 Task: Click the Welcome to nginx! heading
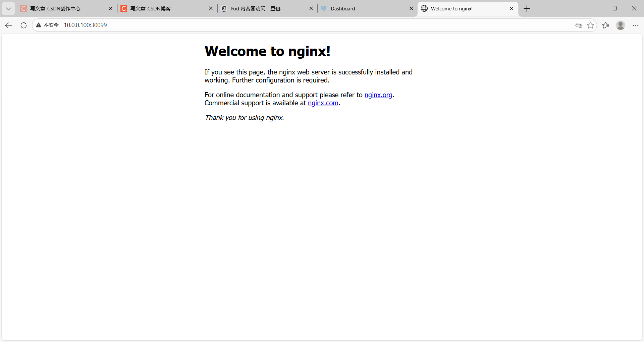click(x=267, y=51)
